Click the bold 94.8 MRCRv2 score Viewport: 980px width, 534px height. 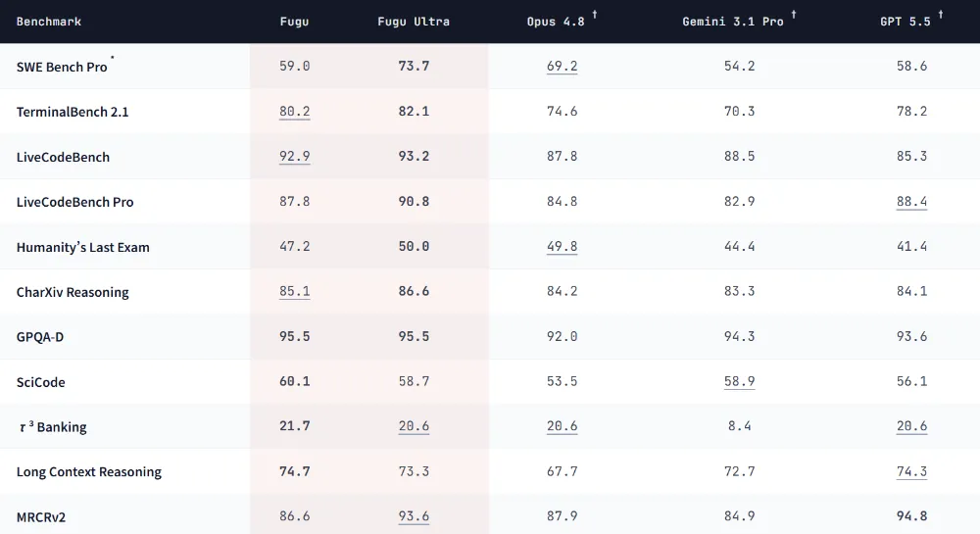coord(911,516)
